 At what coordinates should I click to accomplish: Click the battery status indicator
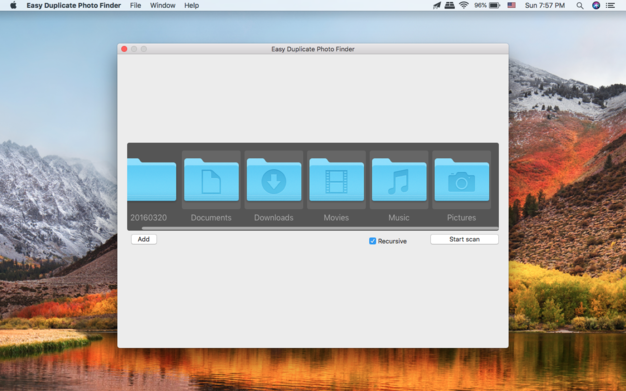coord(487,6)
